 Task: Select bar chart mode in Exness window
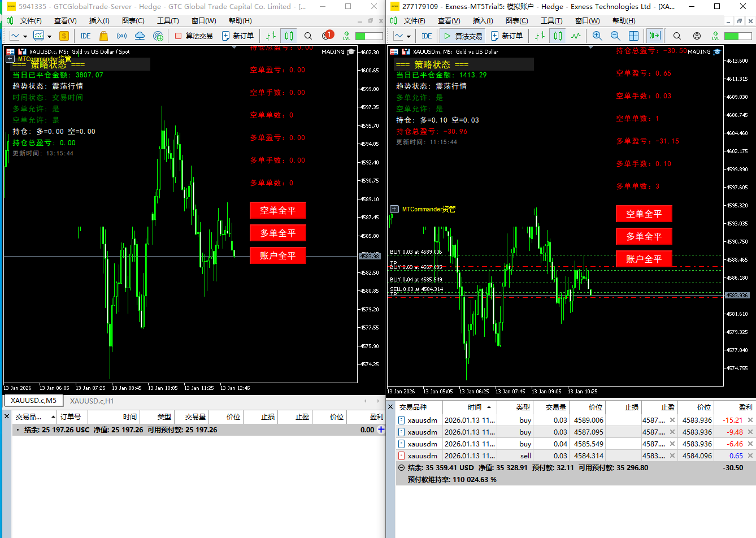tap(540, 36)
